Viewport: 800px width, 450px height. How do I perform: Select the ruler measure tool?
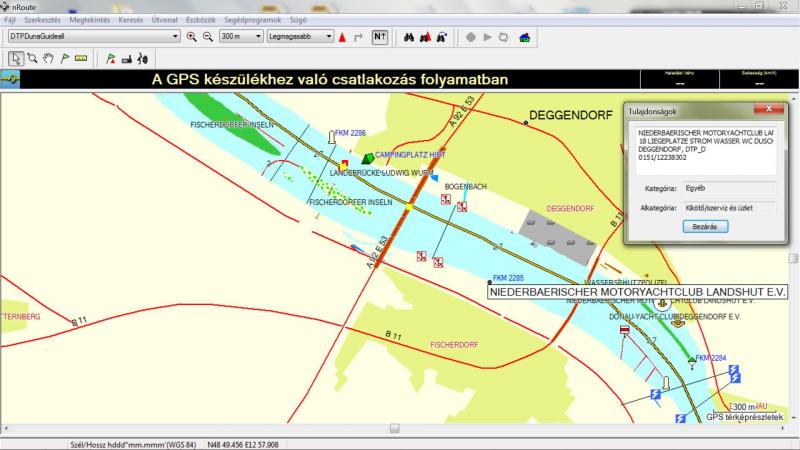coord(81,59)
